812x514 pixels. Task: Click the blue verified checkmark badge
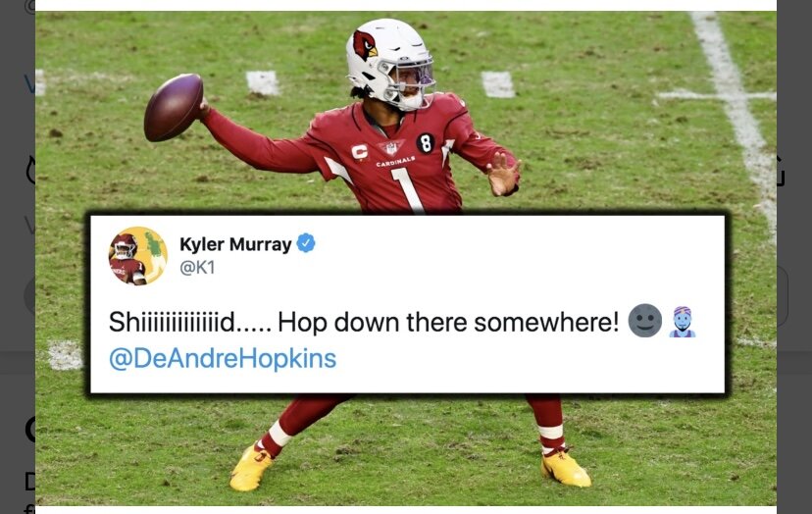[306, 243]
